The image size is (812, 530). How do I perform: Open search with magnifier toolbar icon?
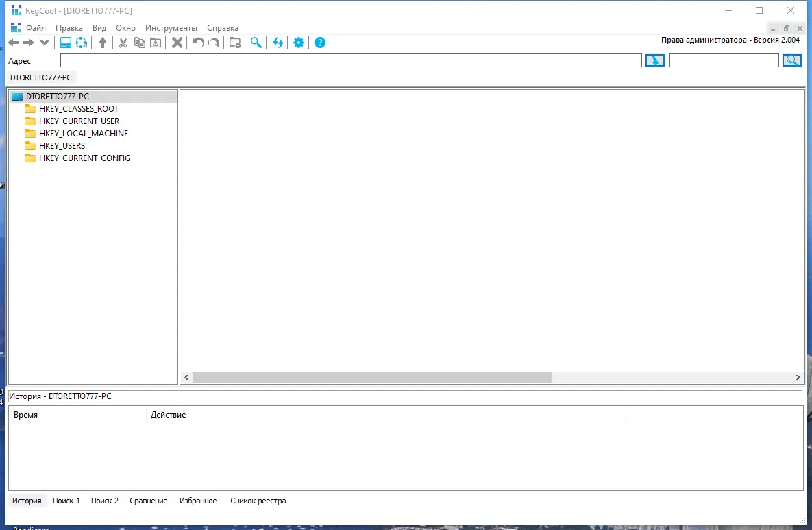coord(256,43)
